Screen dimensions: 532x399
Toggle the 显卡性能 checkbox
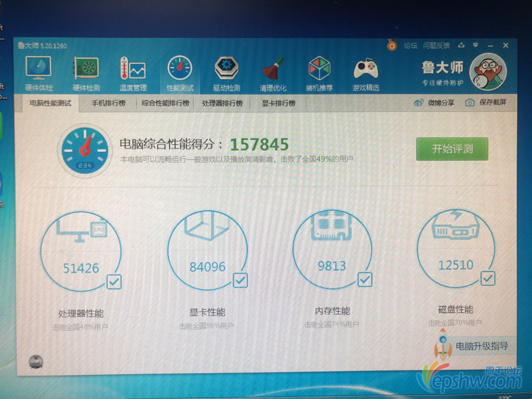tap(240, 280)
